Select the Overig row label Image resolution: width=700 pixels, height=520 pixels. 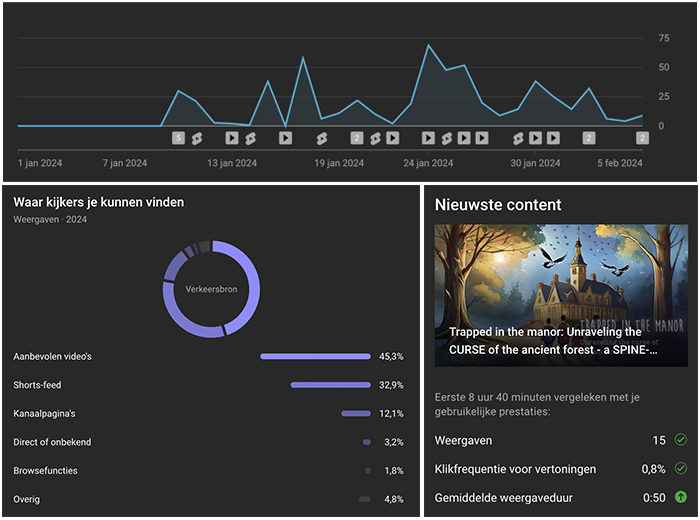coord(26,499)
